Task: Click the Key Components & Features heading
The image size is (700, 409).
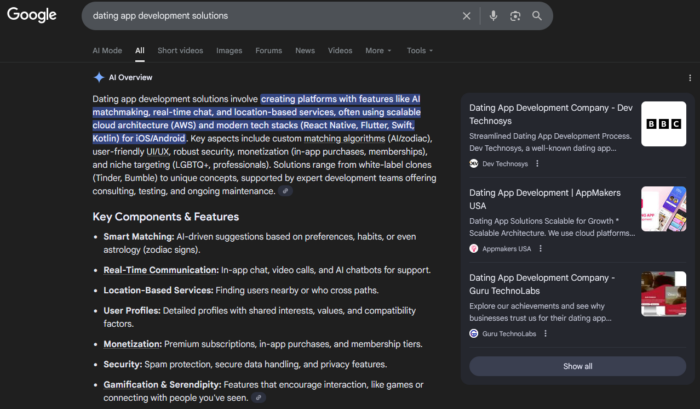Action: pyautogui.click(x=166, y=217)
